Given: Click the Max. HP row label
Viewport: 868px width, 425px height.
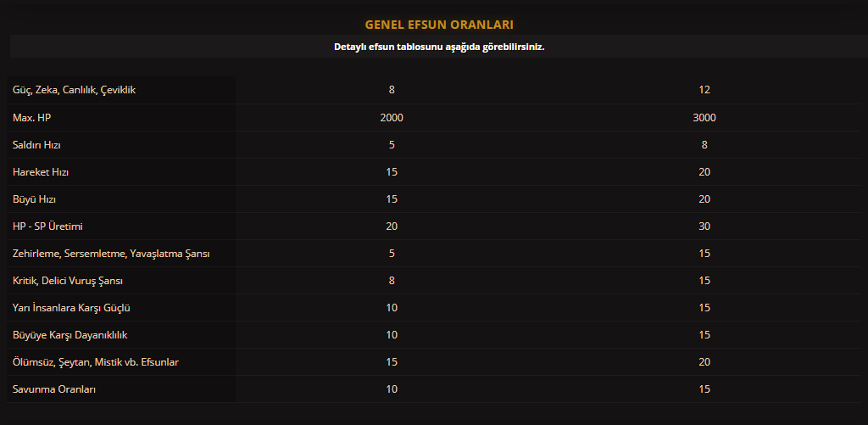Looking at the screenshot, I should click(x=31, y=117).
